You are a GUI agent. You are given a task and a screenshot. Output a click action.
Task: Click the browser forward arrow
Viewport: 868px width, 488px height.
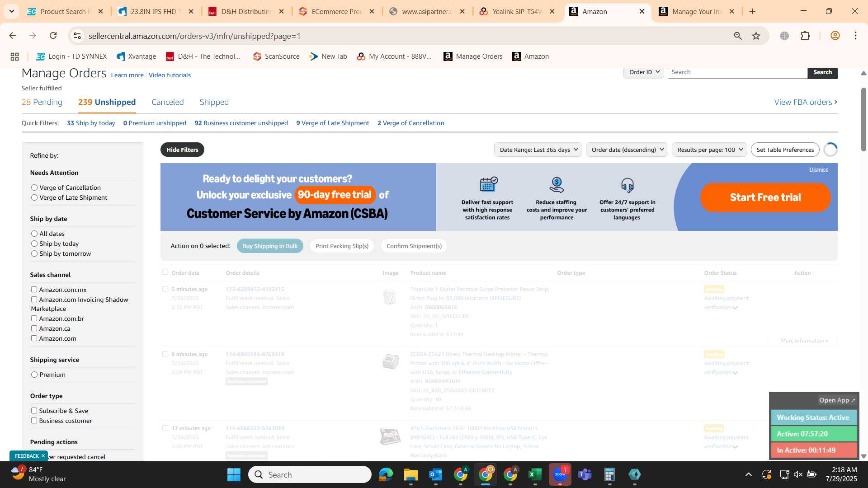33,36
